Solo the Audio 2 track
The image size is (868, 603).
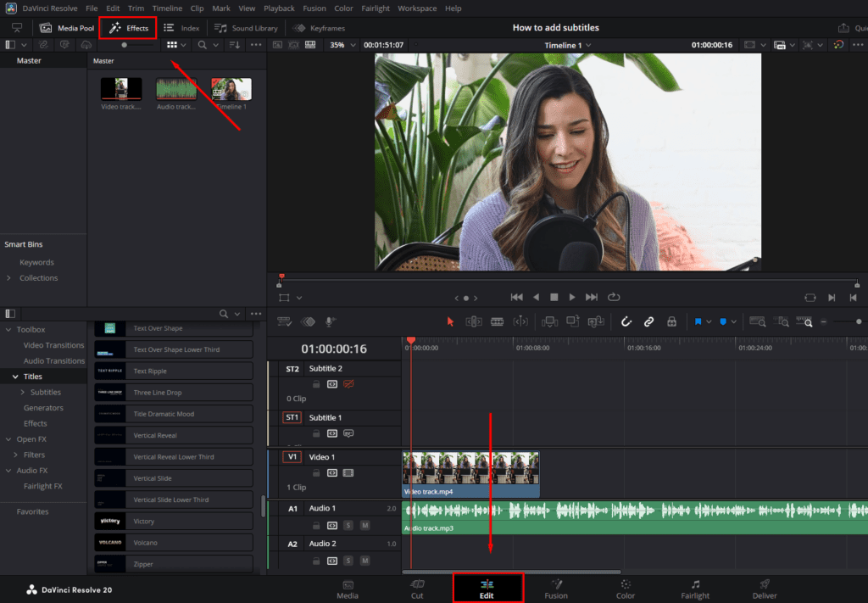click(x=348, y=560)
